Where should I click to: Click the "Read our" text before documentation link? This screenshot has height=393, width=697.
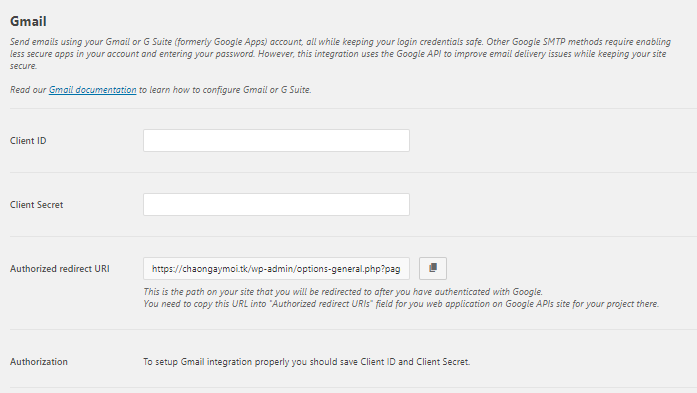(28, 90)
